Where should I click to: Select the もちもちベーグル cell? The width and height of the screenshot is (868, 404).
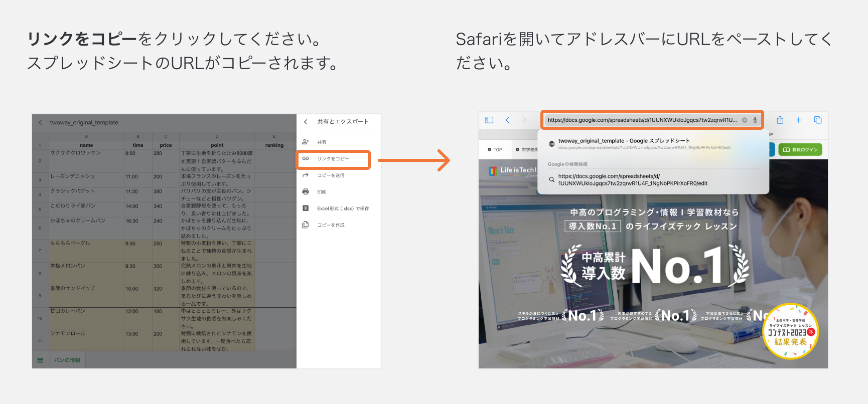tap(86, 251)
